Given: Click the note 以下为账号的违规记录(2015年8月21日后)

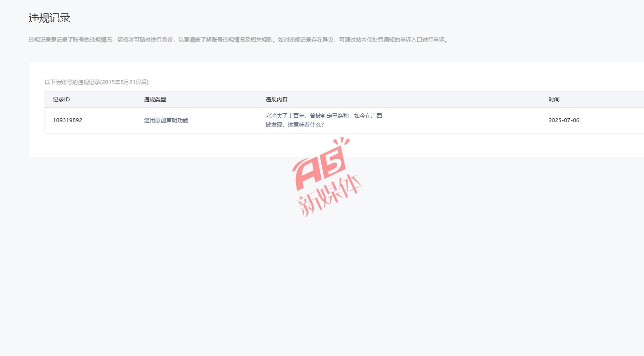Looking at the screenshot, I should point(97,82).
